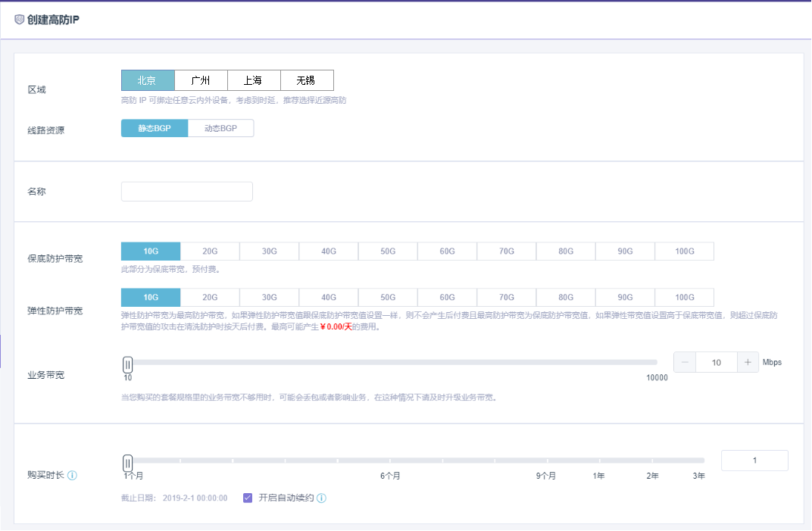Click the info icon next to 购买时长

[73, 476]
